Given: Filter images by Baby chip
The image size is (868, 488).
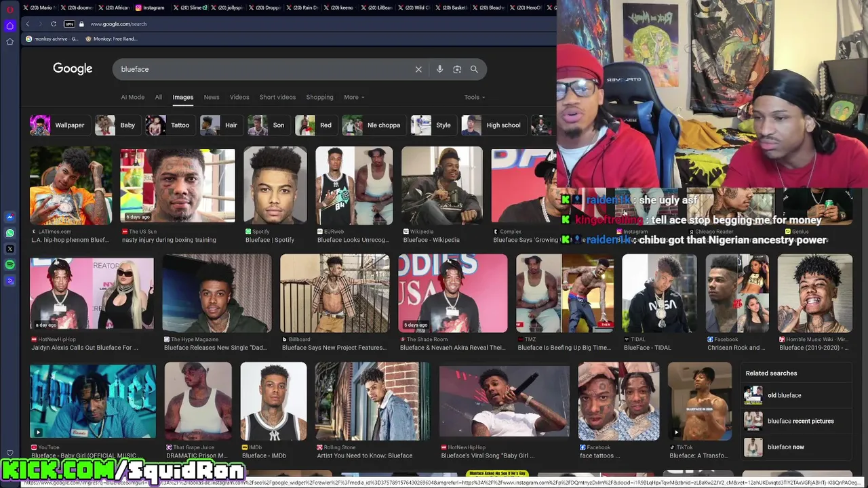Looking at the screenshot, I should [x=117, y=125].
